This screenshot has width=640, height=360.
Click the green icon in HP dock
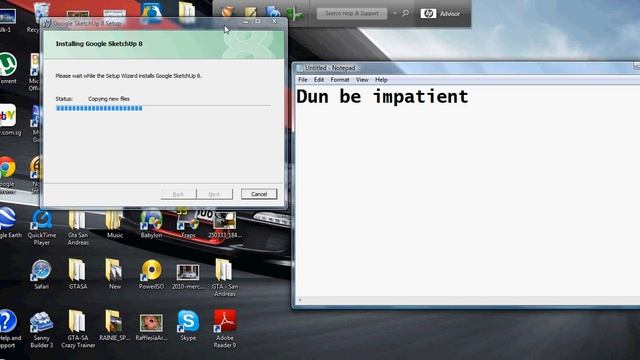pyautogui.click(x=295, y=14)
